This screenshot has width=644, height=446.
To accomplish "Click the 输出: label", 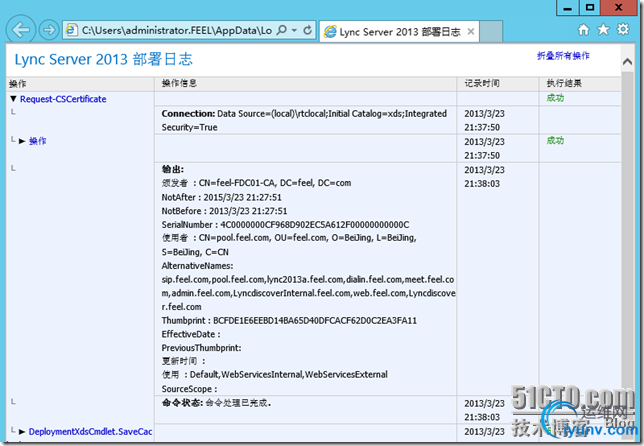I will tap(173, 169).
